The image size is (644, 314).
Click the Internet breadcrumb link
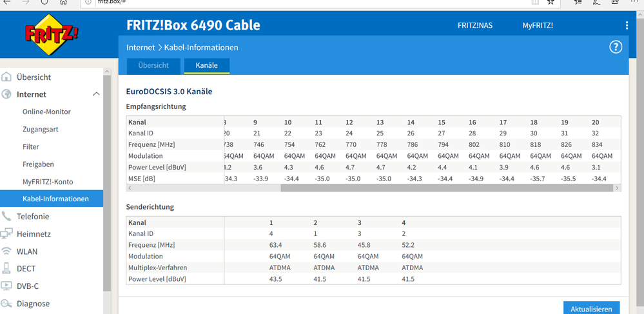tap(141, 48)
